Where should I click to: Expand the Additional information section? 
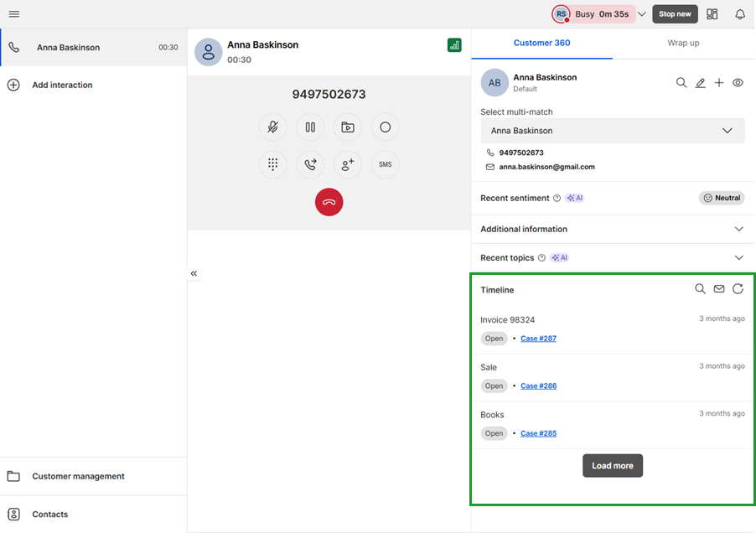click(738, 229)
